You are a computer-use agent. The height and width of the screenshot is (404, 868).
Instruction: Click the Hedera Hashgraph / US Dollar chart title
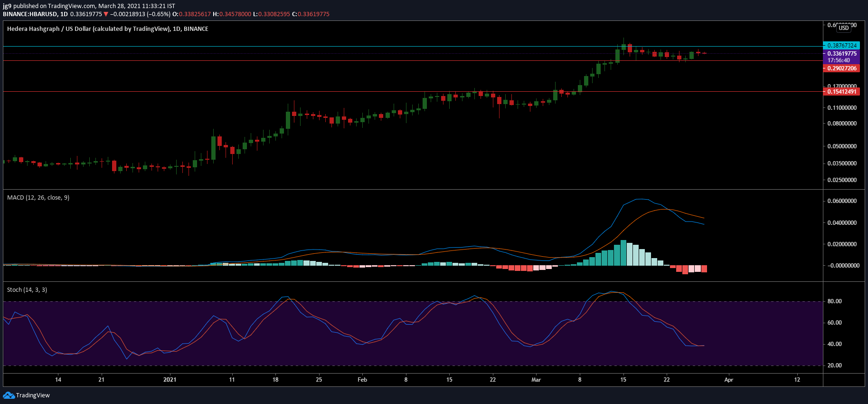(108, 29)
